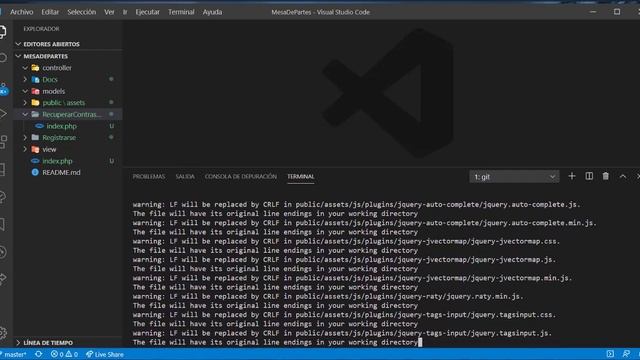Collapse the MESADEPARTES root section
The height and width of the screenshot is (360, 640).
tap(18, 56)
